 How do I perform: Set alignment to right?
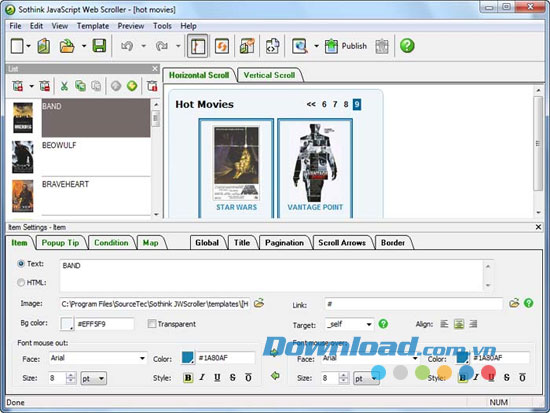click(x=473, y=324)
